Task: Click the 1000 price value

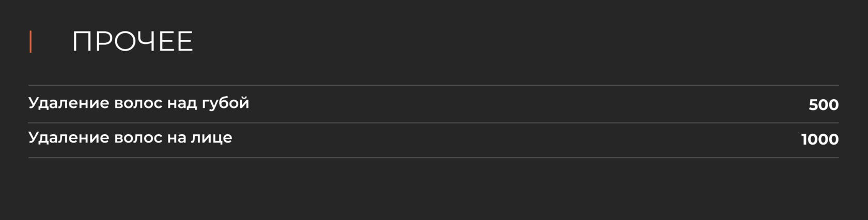Action: [820, 139]
